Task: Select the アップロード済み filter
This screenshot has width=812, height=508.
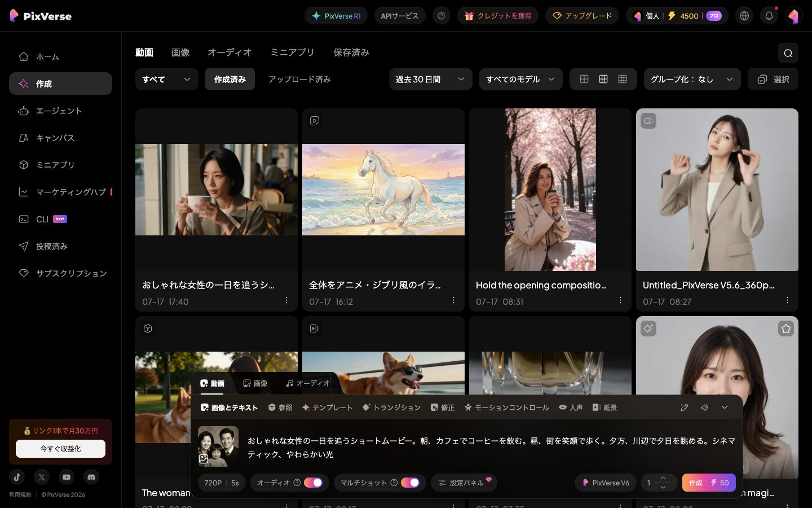Action: tap(299, 79)
